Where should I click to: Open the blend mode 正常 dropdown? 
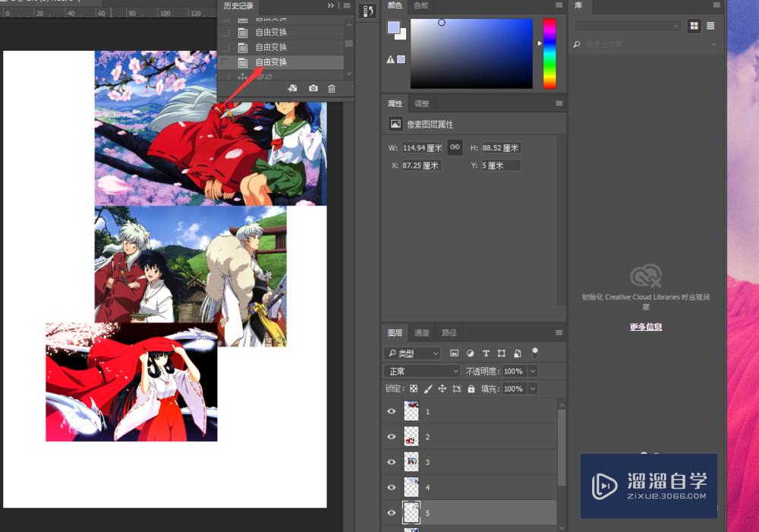pos(421,371)
